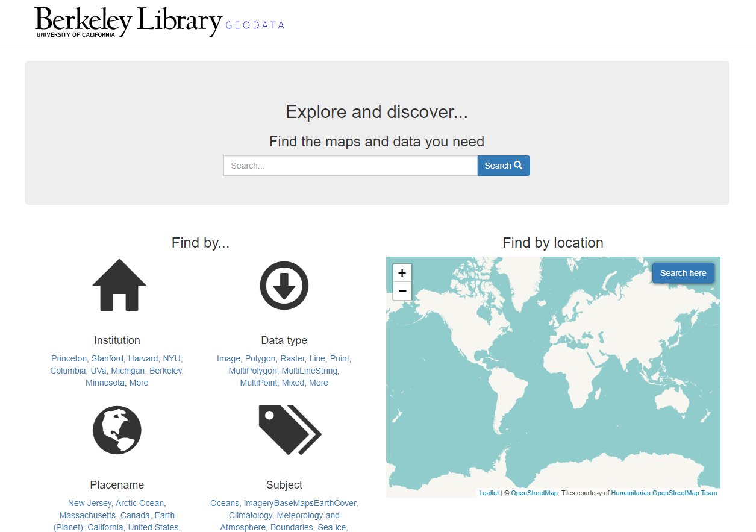The width and height of the screenshot is (756, 532).
Task: Focus the Search text input field
Action: 350,166
